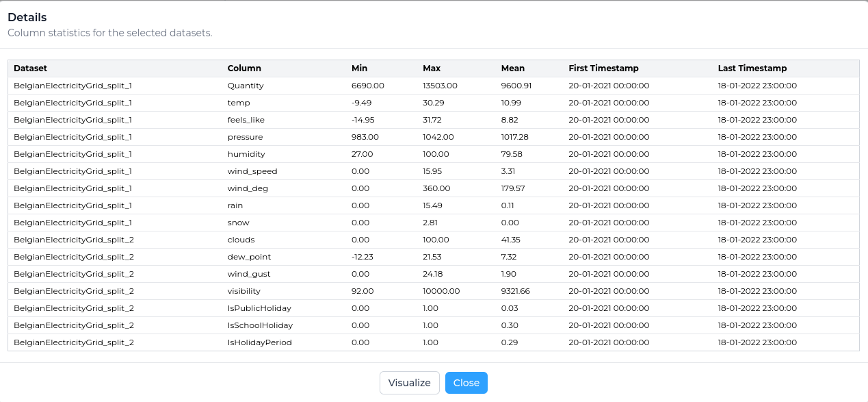Select the pressure column cell
The height and width of the screenshot is (402, 868).
tap(245, 137)
